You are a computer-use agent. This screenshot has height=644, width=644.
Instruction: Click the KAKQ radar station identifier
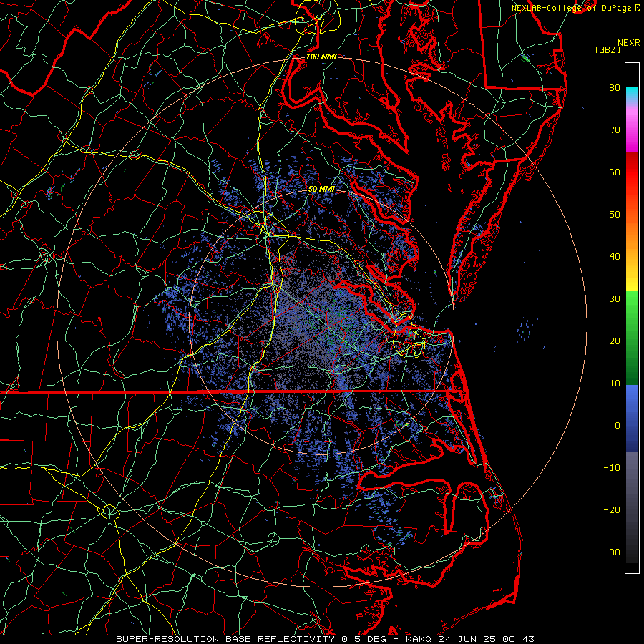click(x=419, y=639)
